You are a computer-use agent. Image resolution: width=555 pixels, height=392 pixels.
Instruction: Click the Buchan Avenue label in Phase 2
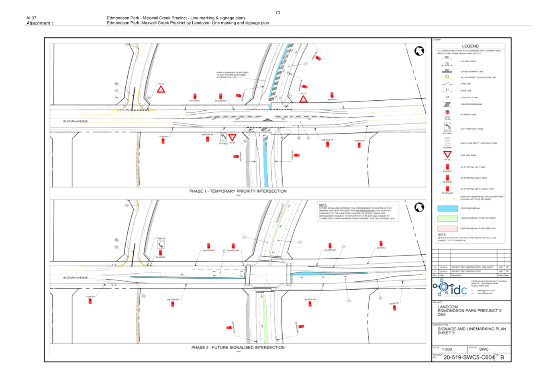[75, 278]
